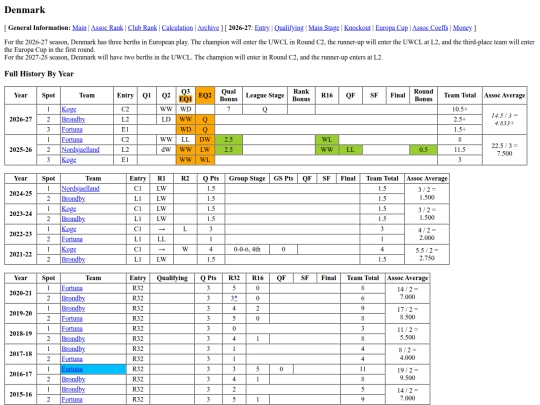Click the Round Bonus column header

(423, 95)
